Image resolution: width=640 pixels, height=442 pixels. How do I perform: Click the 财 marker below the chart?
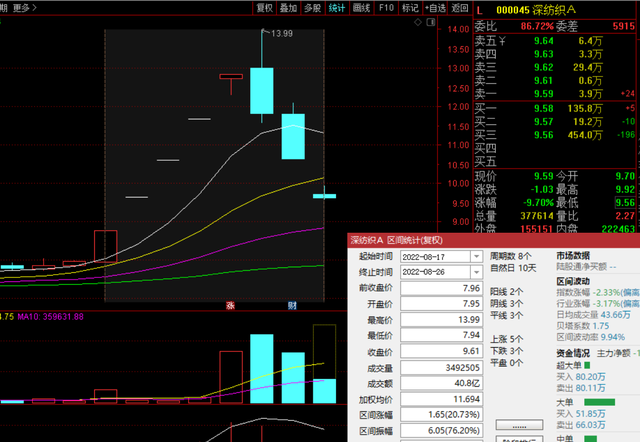click(292, 305)
